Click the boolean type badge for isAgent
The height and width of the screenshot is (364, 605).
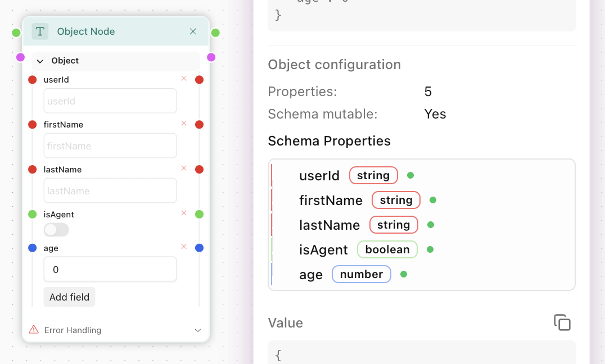[x=387, y=249]
